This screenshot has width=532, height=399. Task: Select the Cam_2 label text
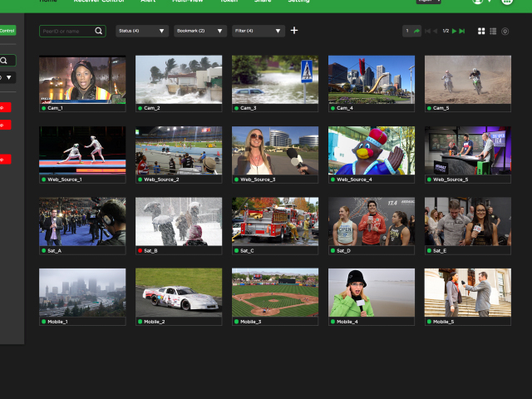[x=151, y=108]
